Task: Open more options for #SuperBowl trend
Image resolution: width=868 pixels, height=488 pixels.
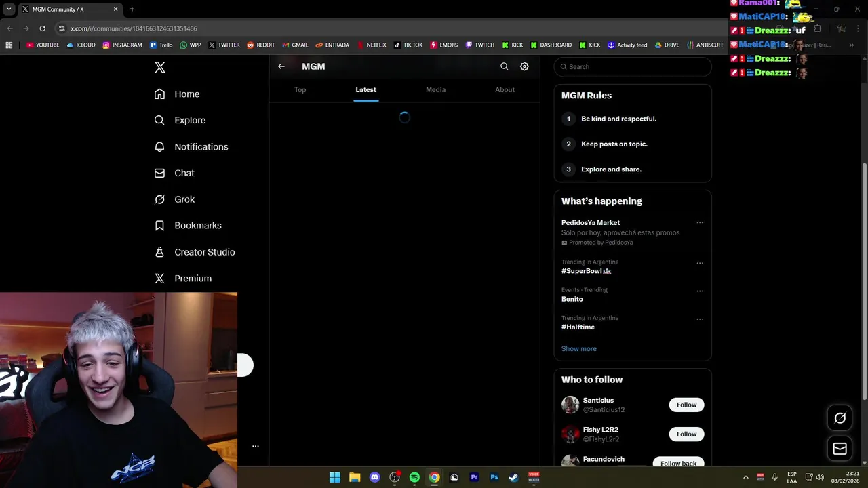Action: click(x=700, y=263)
